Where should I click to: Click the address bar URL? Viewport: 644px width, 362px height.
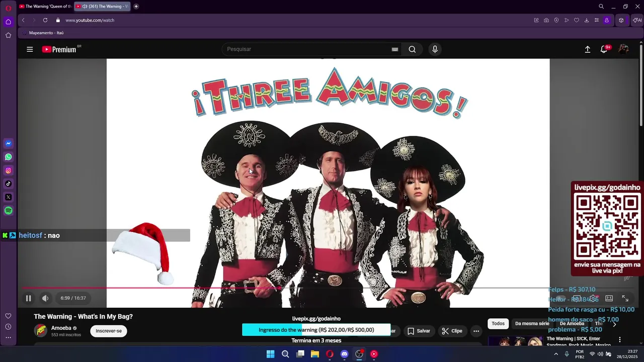click(90, 20)
